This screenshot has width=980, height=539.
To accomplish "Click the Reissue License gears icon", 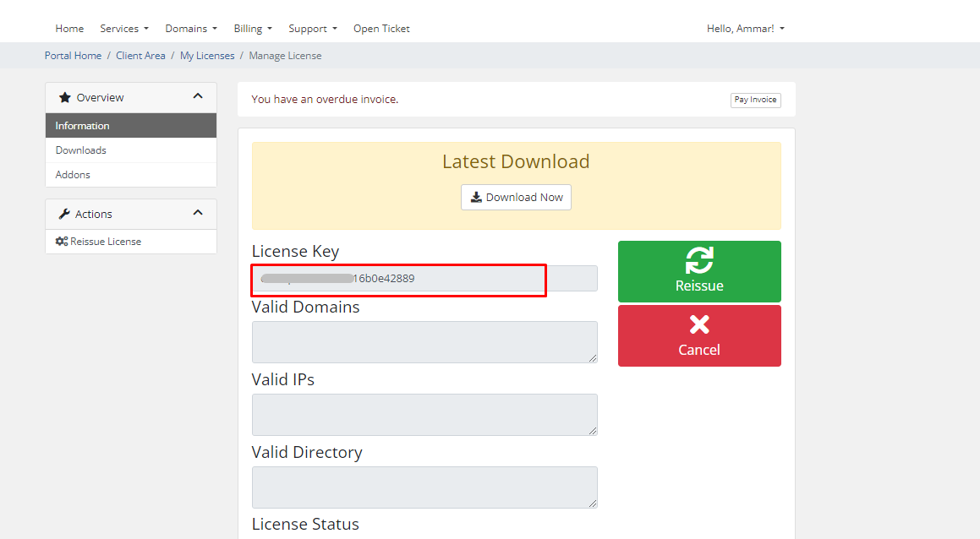I will [x=62, y=242].
